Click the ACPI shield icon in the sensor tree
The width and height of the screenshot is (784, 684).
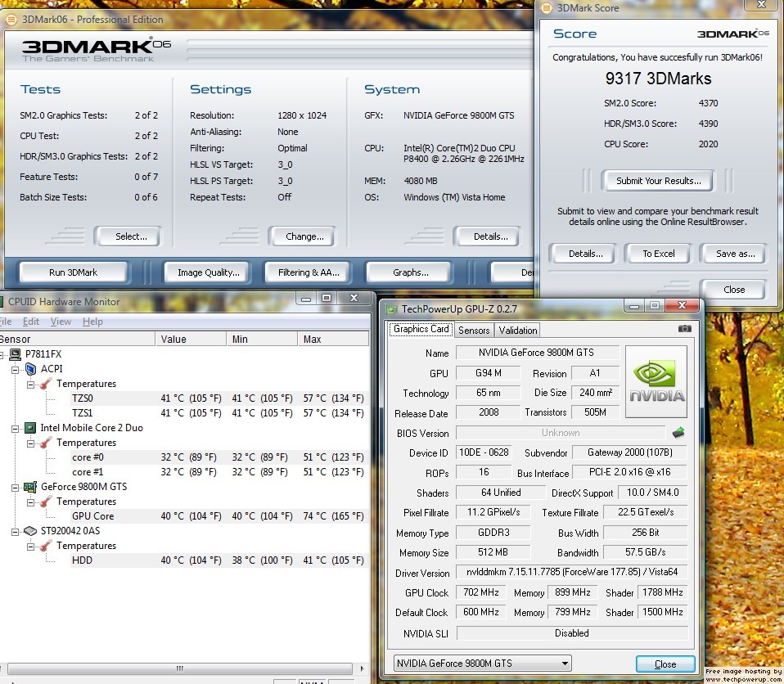(30, 368)
